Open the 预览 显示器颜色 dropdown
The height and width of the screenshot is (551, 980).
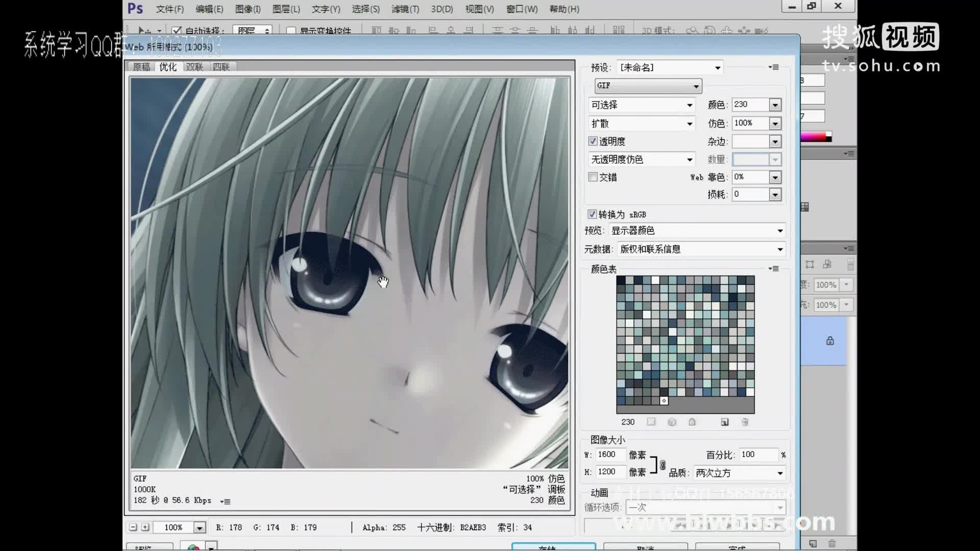(697, 231)
